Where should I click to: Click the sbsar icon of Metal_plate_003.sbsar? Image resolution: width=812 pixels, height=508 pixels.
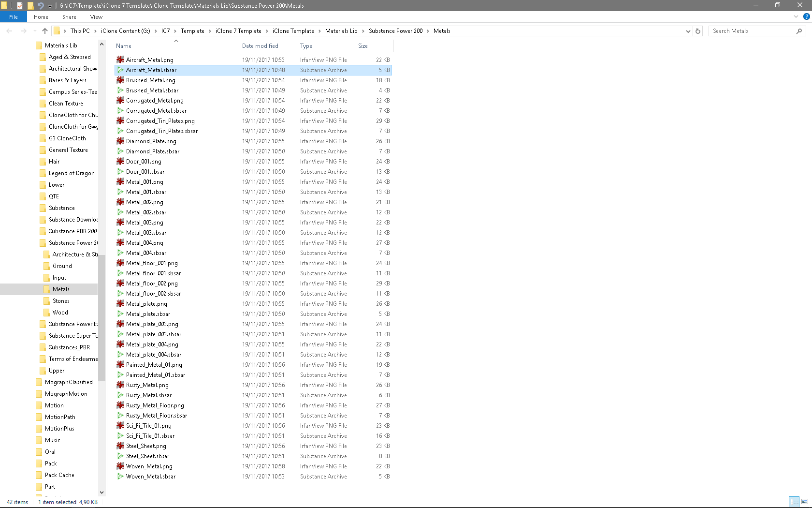pos(120,334)
